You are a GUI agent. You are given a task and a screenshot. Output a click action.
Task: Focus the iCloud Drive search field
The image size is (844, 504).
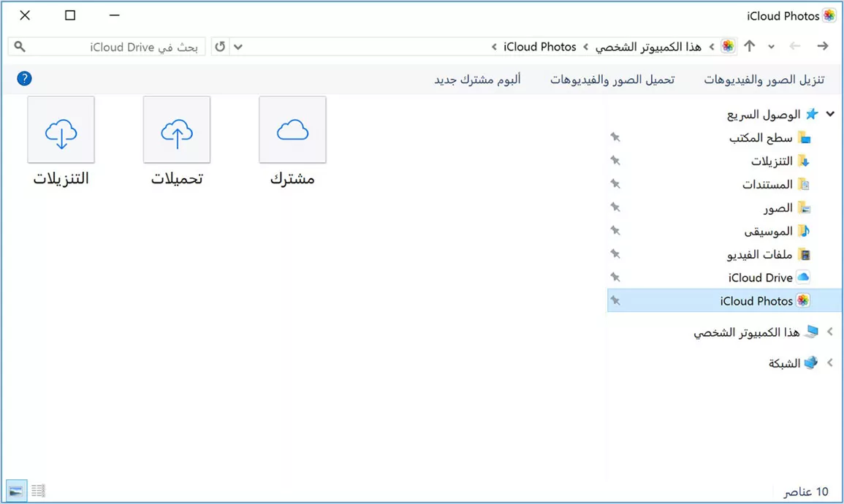pyautogui.click(x=107, y=47)
